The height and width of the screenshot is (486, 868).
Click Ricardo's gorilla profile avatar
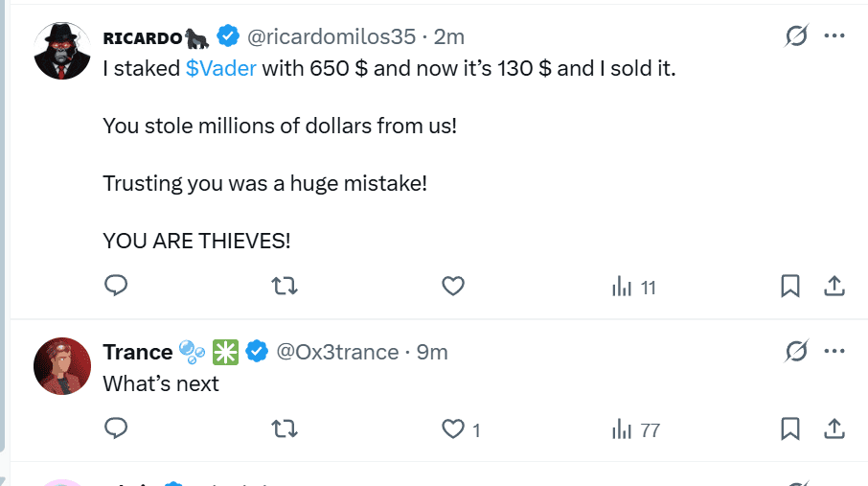[62, 50]
